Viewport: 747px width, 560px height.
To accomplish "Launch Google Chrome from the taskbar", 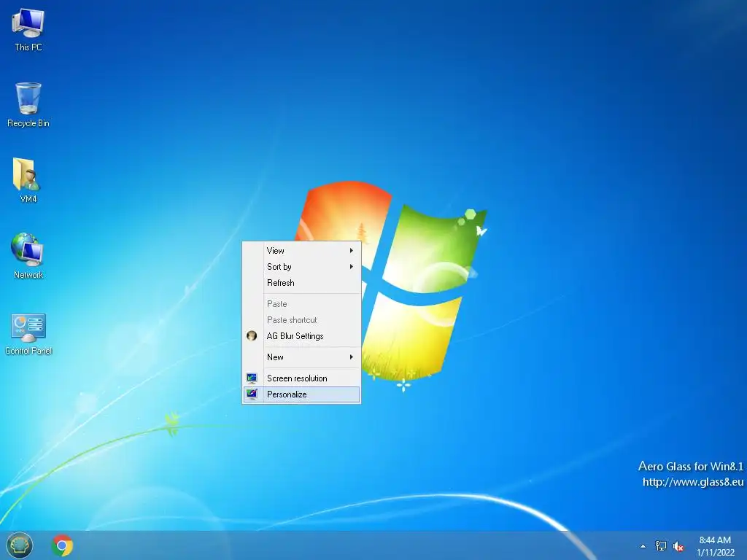I will [62, 545].
